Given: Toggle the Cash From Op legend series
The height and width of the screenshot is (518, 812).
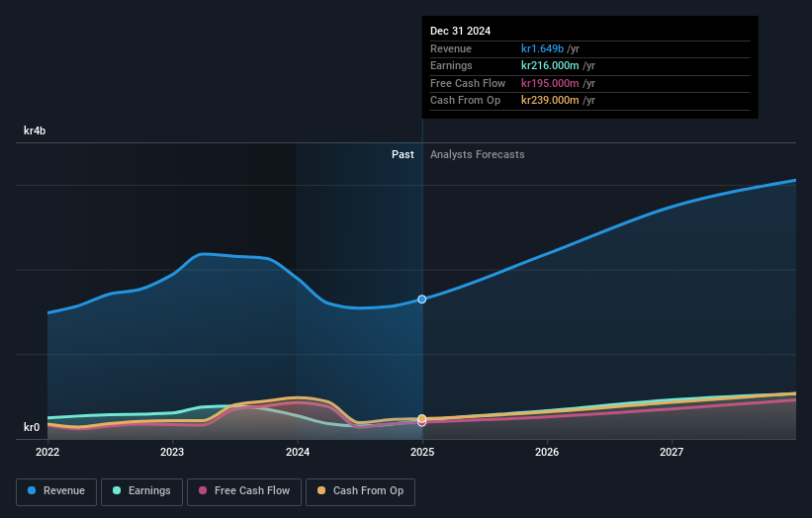Looking at the screenshot, I should coord(360,491).
